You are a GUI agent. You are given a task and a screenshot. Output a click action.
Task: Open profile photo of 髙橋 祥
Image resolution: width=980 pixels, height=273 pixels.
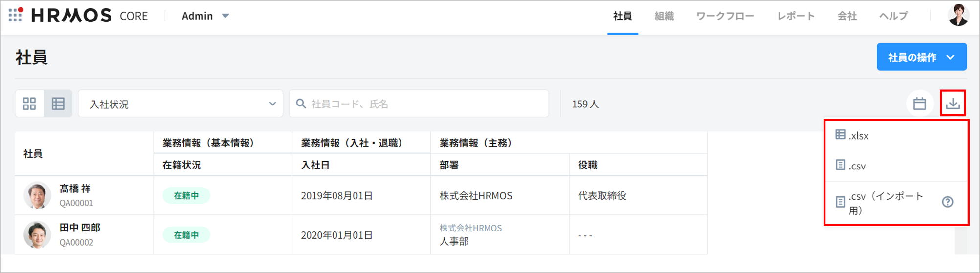click(37, 195)
